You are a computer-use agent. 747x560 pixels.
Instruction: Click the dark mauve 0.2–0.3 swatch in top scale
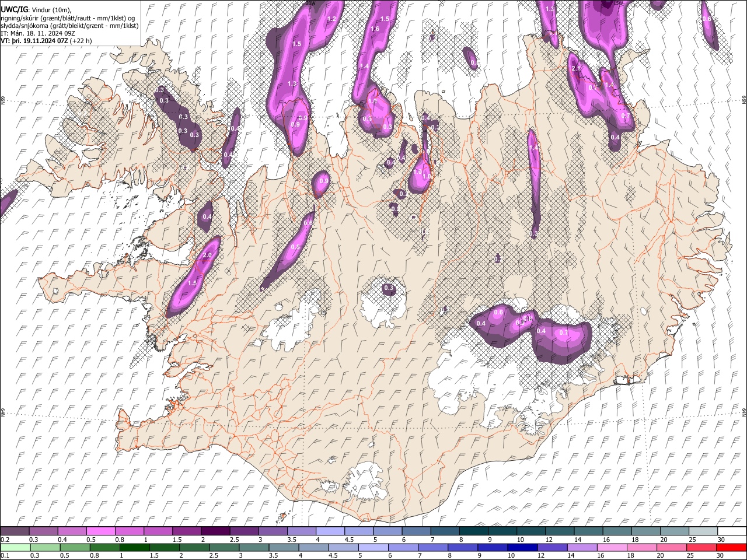15,531
